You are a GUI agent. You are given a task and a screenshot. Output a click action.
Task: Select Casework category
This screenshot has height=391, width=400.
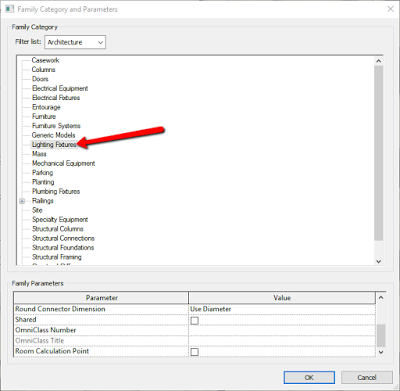click(x=45, y=60)
